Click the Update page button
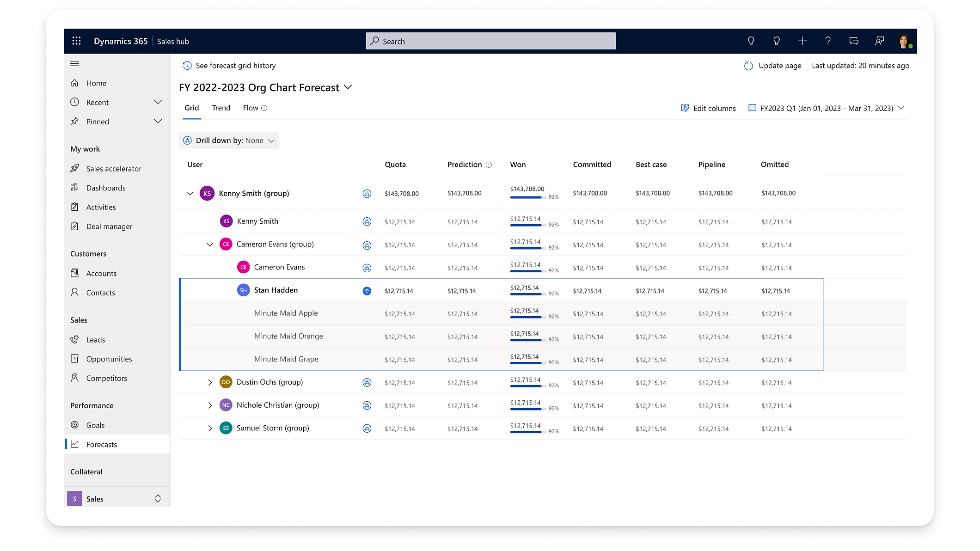The image size is (980, 551). click(x=773, y=66)
